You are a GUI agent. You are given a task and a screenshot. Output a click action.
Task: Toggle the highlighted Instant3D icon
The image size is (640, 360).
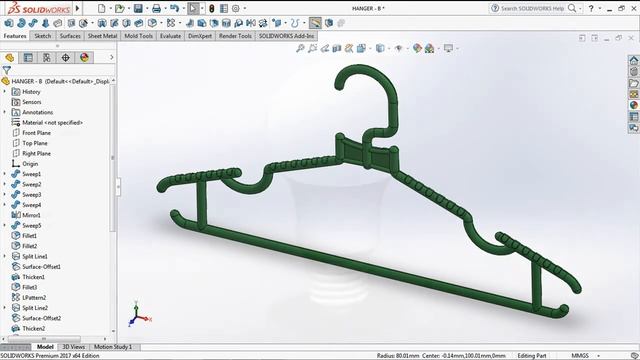point(315,23)
